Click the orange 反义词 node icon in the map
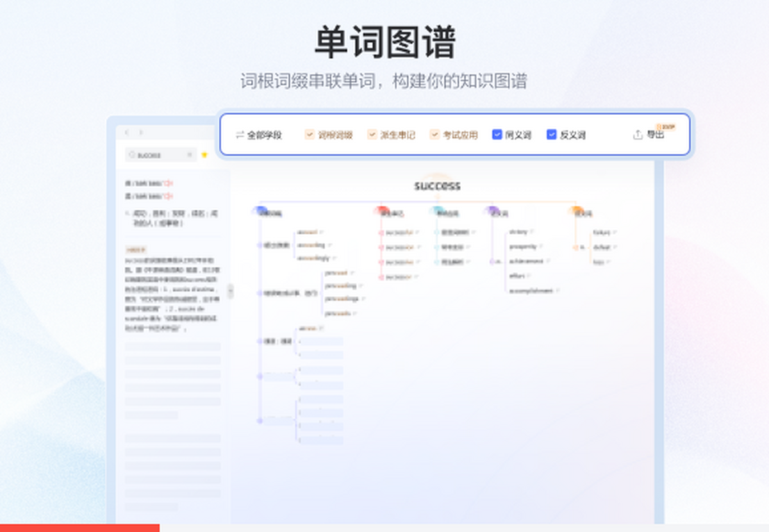The width and height of the screenshot is (769, 532). pyautogui.click(x=576, y=210)
